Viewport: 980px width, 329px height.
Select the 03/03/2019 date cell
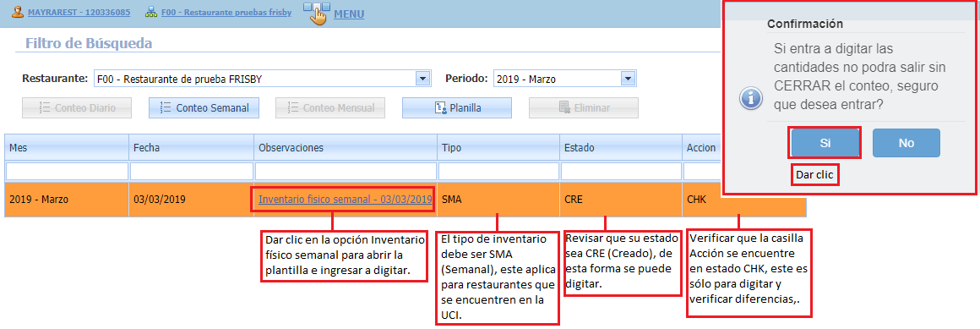[x=191, y=200]
